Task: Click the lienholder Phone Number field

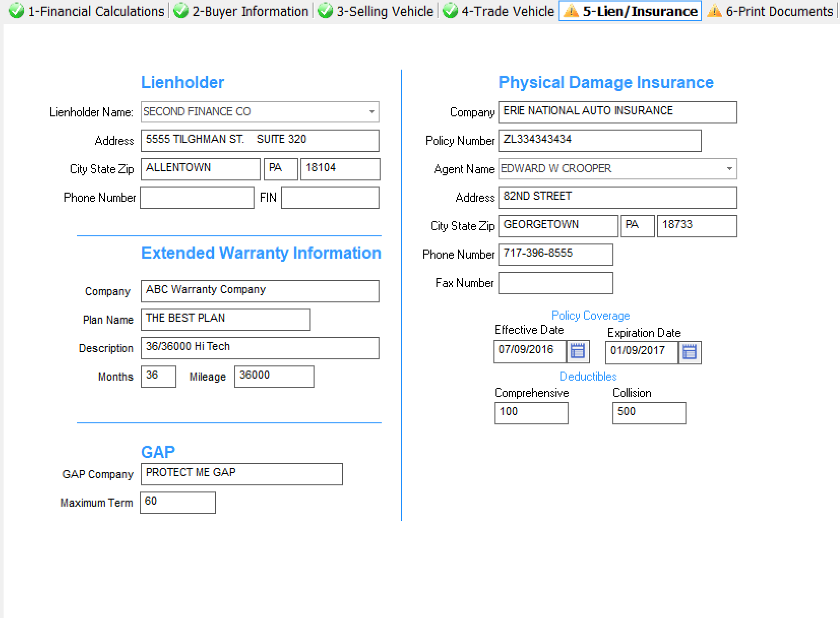Action: pyautogui.click(x=197, y=198)
